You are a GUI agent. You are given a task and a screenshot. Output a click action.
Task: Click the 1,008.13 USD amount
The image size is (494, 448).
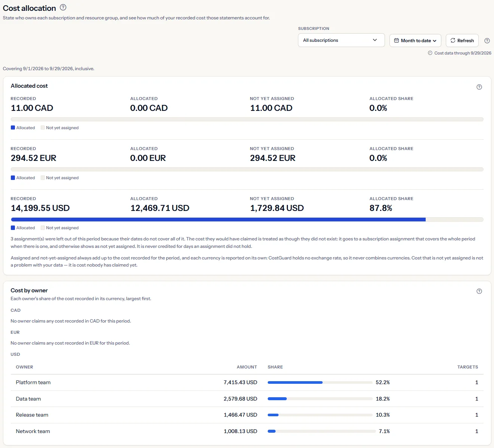coord(240,431)
